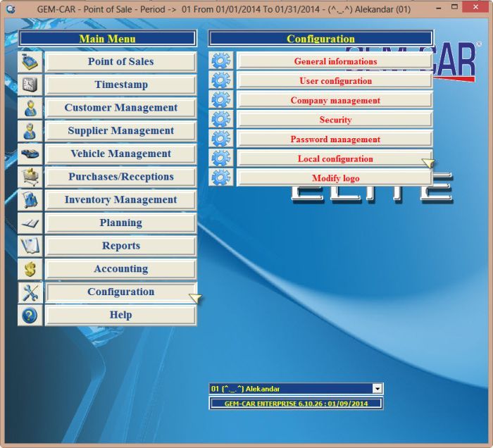Open Inventory Management

pyautogui.click(x=120, y=199)
